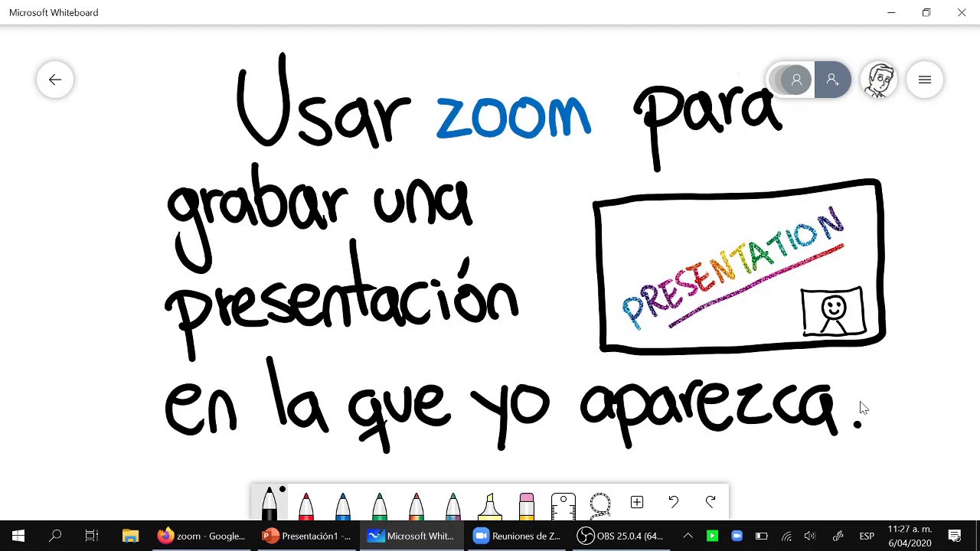
Task: Click the green play tray icon
Action: (x=712, y=536)
